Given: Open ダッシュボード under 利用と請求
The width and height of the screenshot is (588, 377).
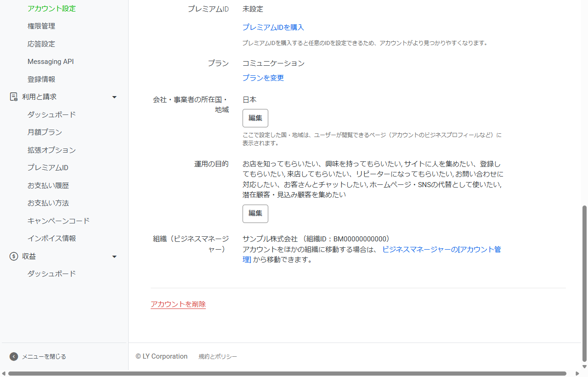Looking at the screenshot, I should click(x=51, y=114).
